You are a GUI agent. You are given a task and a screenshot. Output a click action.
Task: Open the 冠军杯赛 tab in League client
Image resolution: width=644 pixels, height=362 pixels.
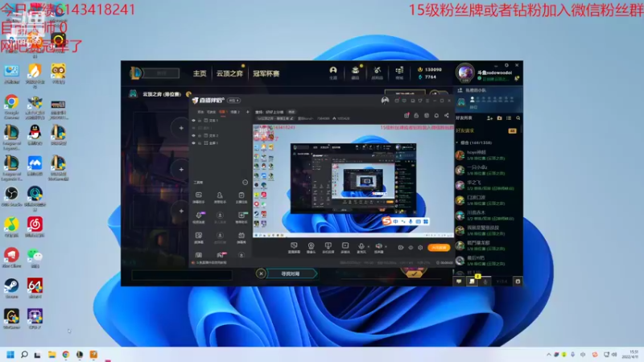(266, 73)
